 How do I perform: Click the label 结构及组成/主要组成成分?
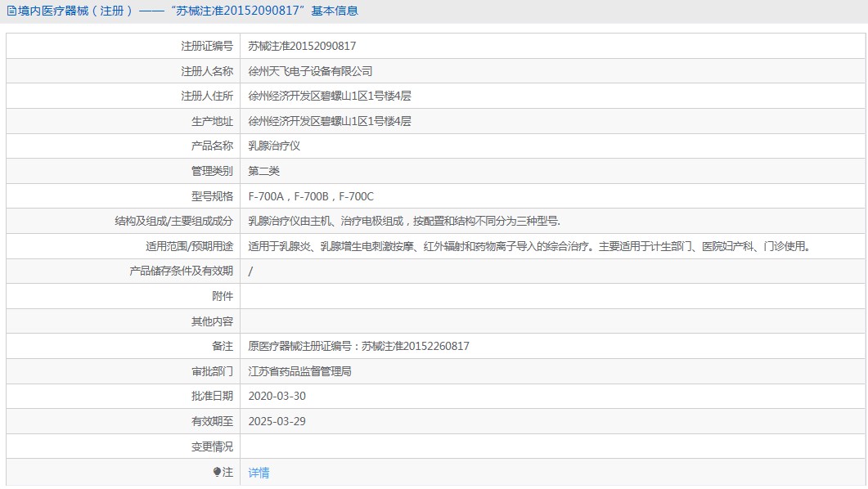pyautogui.click(x=173, y=222)
